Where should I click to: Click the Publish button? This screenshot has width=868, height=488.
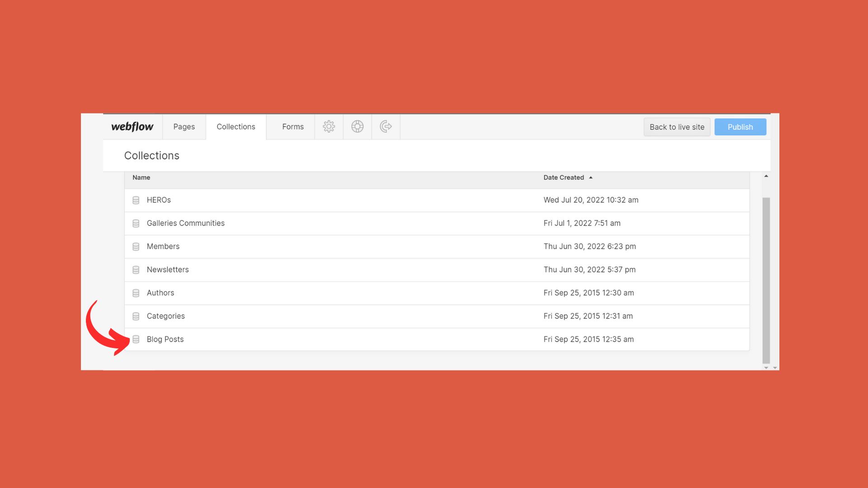tap(740, 127)
